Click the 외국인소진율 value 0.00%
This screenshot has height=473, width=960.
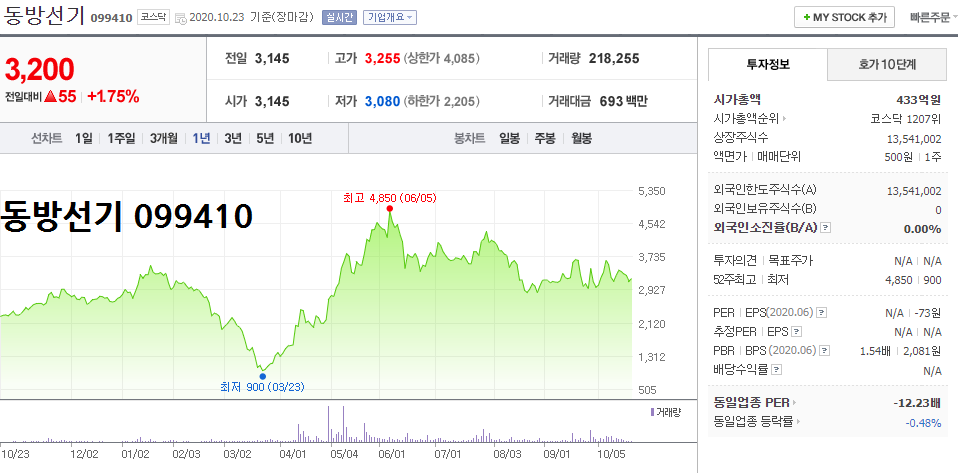tap(923, 229)
